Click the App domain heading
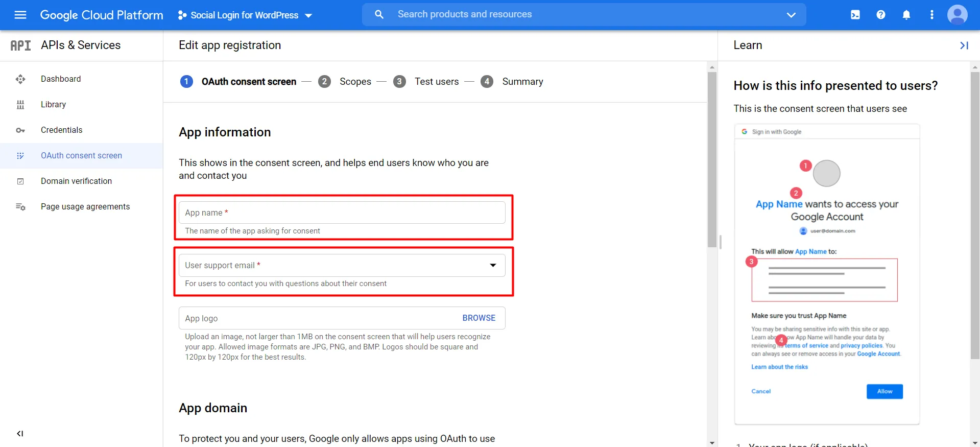The width and height of the screenshot is (980, 447). tap(213, 408)
